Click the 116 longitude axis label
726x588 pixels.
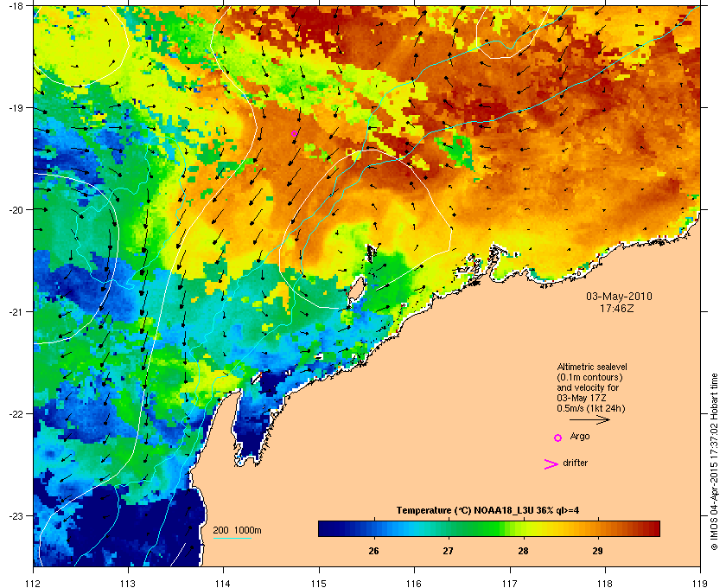point(414,584)
